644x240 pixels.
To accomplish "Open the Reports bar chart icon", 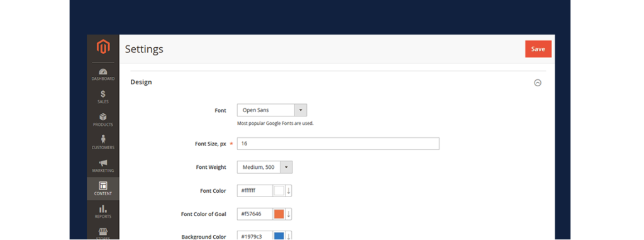I will pyautogui.click(x=103, y=209).
